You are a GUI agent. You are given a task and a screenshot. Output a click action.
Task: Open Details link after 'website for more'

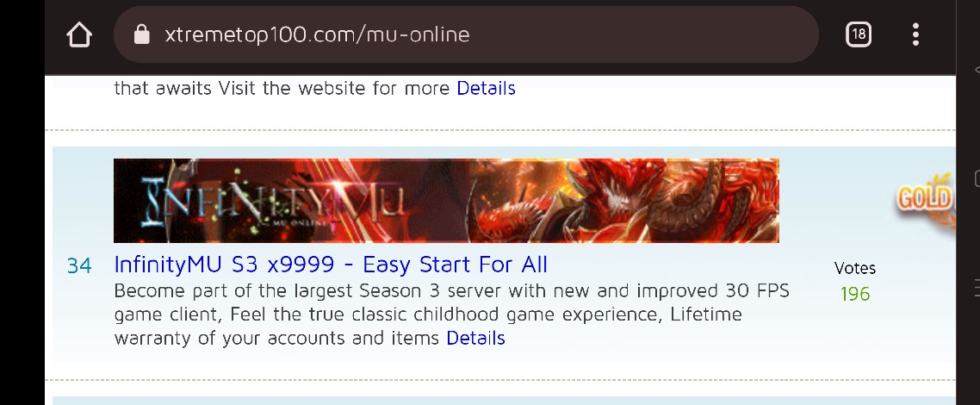click(486, 88)
